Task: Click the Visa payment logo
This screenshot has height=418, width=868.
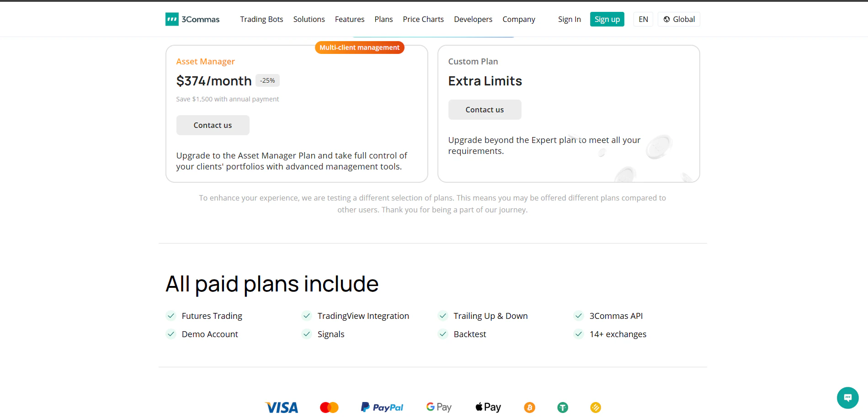Action: (x=282, y=407)
